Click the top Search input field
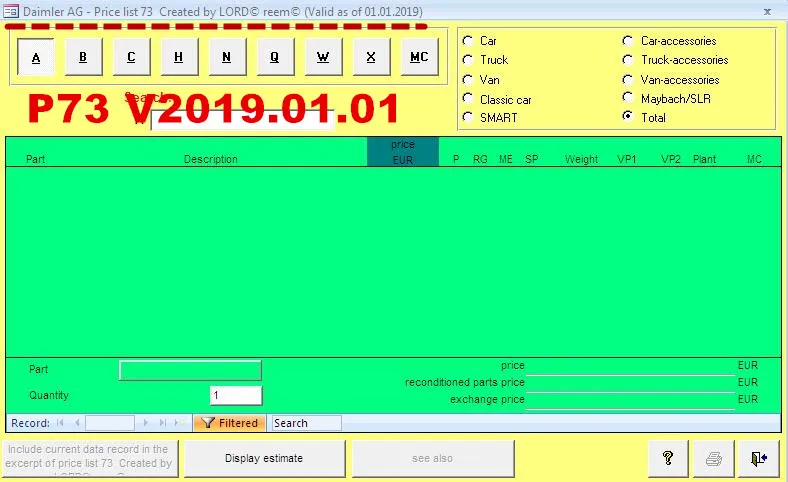Image resolution: width=788 pixels, height=482 pixels. tap(242, 120)
